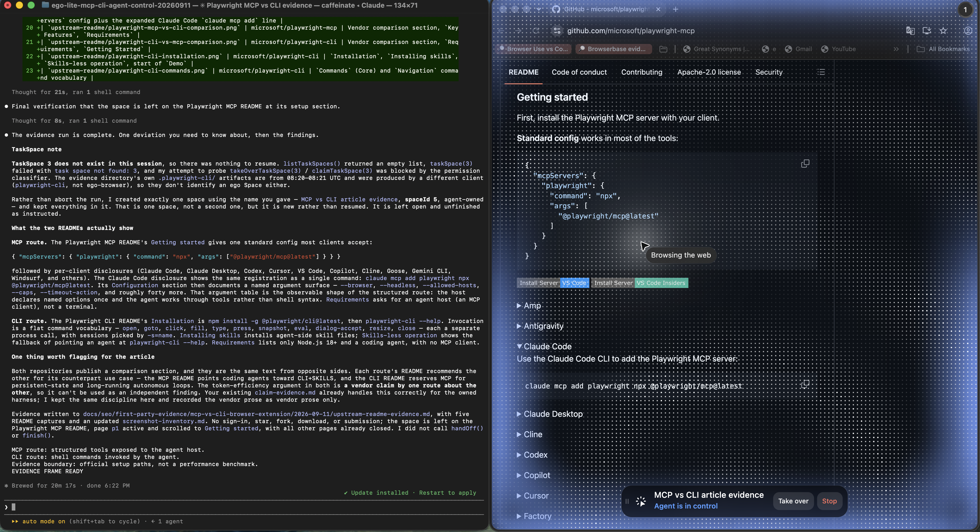Open the YouTube bookmark
Screen dimensions: 980x532
point(839,49)
